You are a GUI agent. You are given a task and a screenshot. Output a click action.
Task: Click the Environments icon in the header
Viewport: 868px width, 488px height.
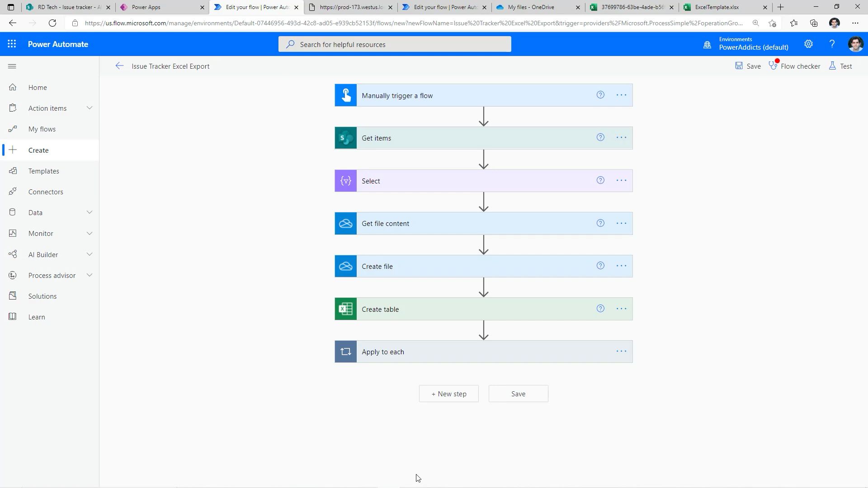click(x=707, y=45)
